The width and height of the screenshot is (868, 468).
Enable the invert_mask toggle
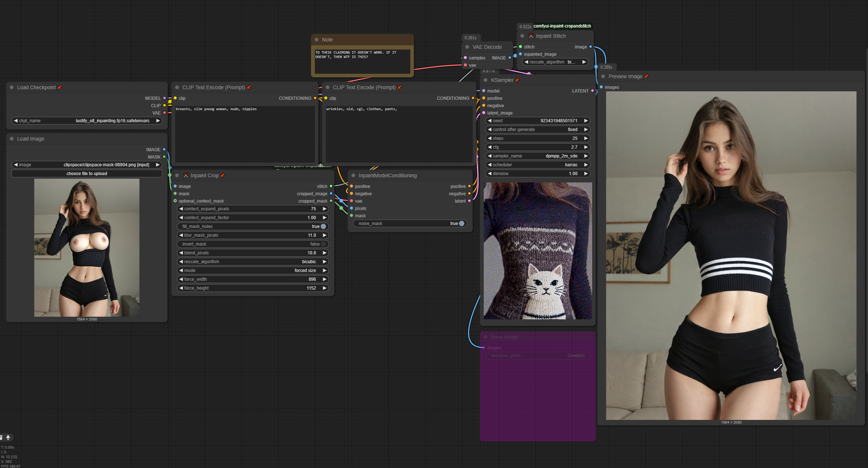click(x=323, y=244)
